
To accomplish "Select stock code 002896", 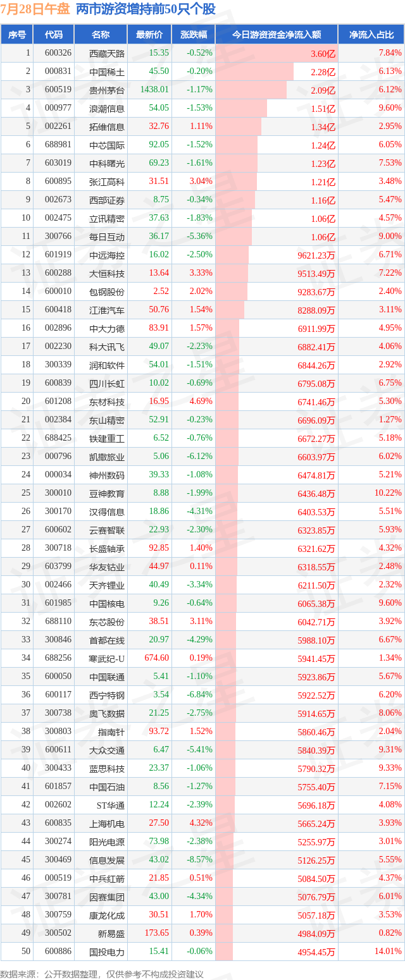I will pyautogui.click(x=58, y=329).
